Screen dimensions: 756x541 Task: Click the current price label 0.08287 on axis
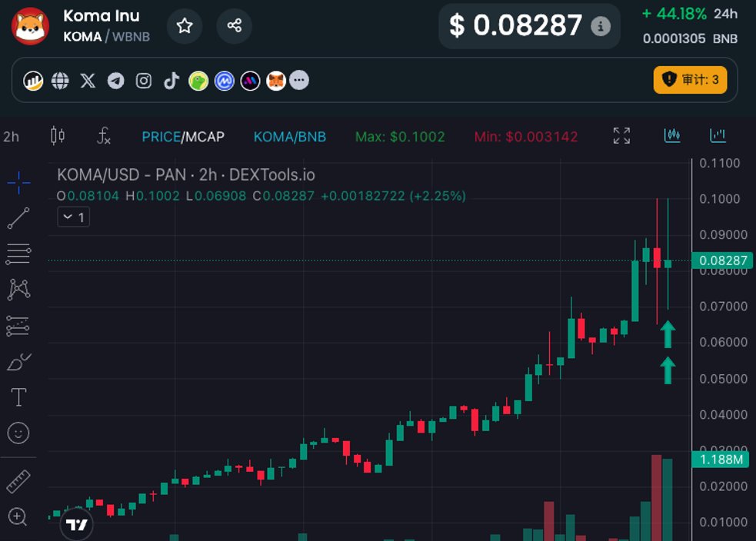coord(722,261)
